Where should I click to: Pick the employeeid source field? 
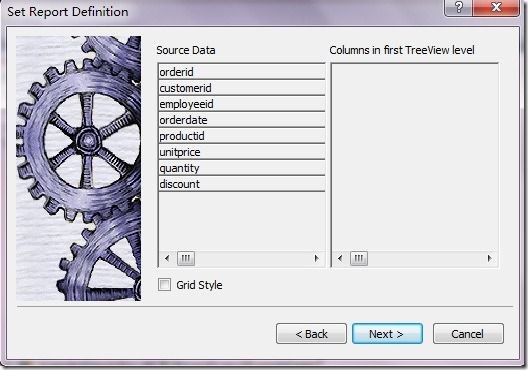pos(241,104)
